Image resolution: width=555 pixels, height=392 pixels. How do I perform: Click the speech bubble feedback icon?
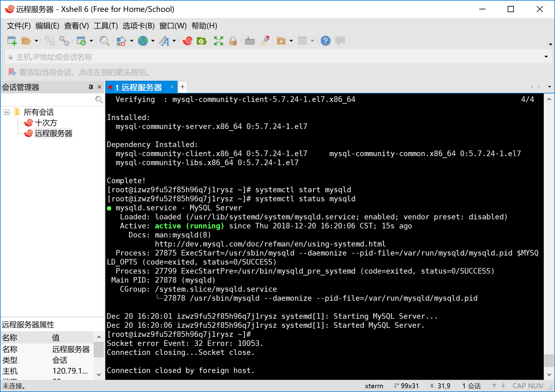[340, 41]
